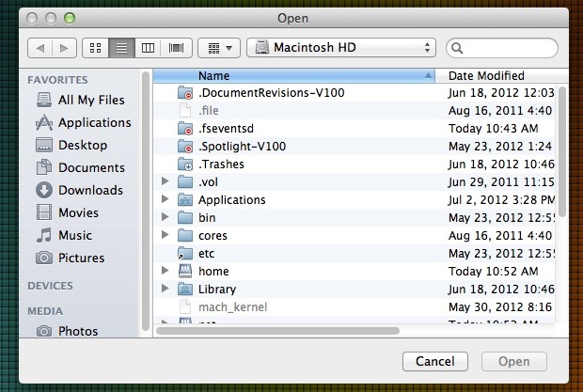Image resolution: width=583 pixels, height=392 pixels.
Task: Expand the cores folder disclosure triangle
Action: (165, 235)
